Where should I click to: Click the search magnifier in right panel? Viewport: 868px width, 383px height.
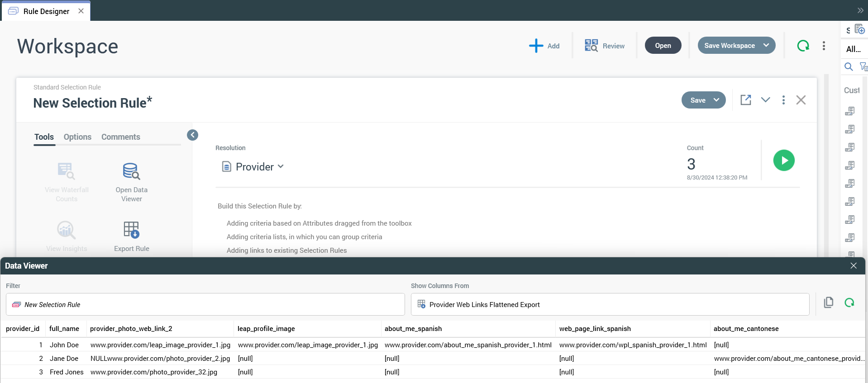[849, 67]
